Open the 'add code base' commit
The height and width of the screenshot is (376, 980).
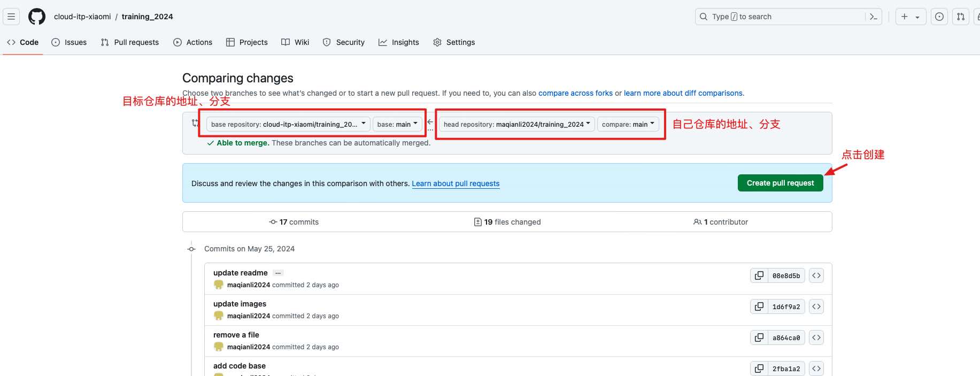point(240,366)
